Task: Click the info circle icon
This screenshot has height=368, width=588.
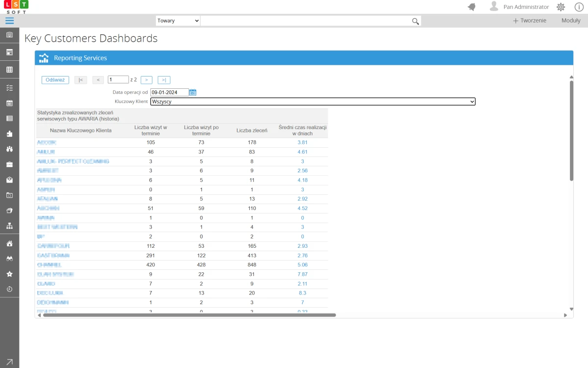Action: coord(579,7)
